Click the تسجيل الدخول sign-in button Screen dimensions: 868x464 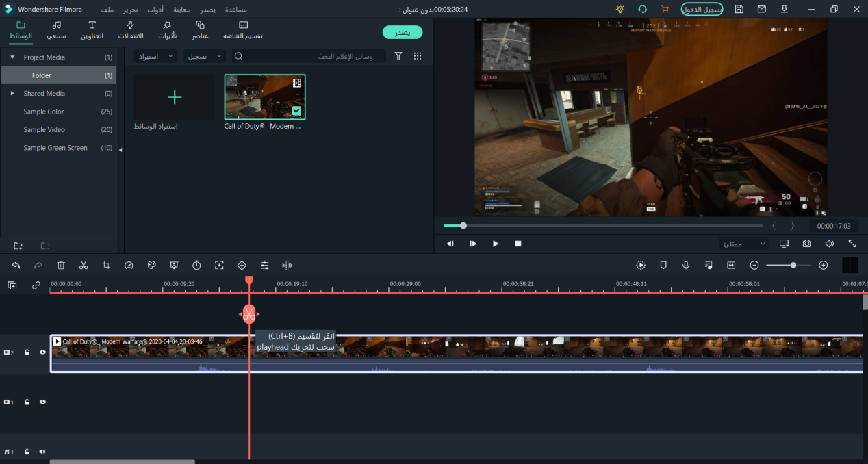tap(702, 10)
